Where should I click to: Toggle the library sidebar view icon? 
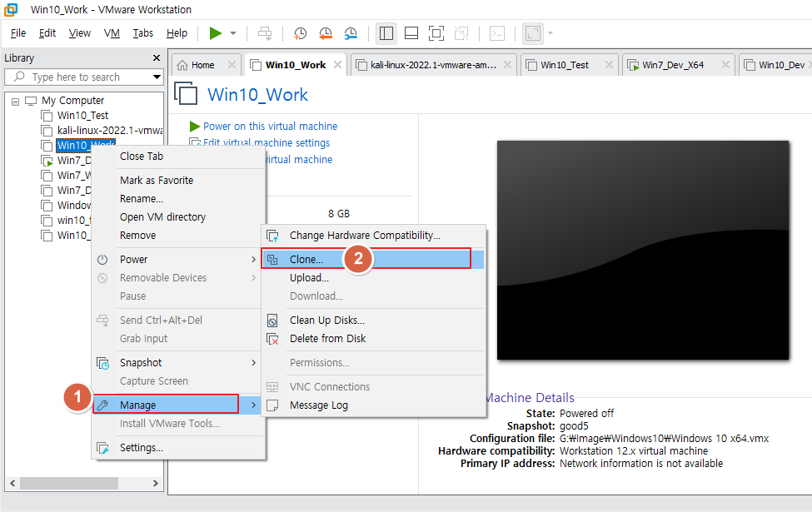(386, 33)
